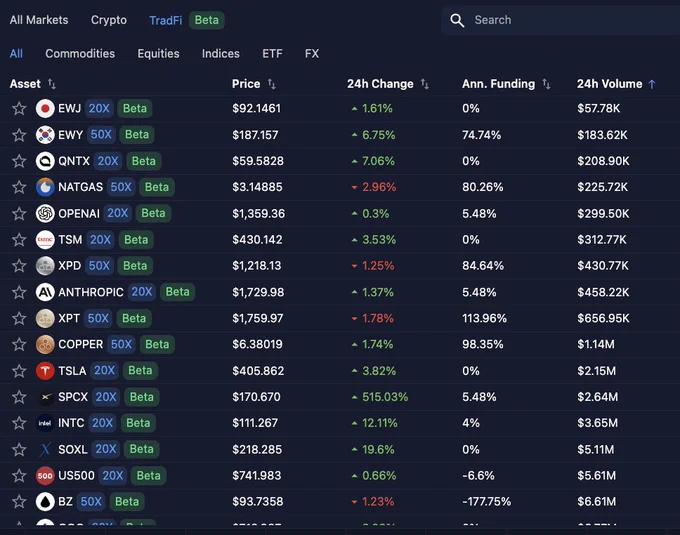Click the Intel logo icon

click(45, 423)
